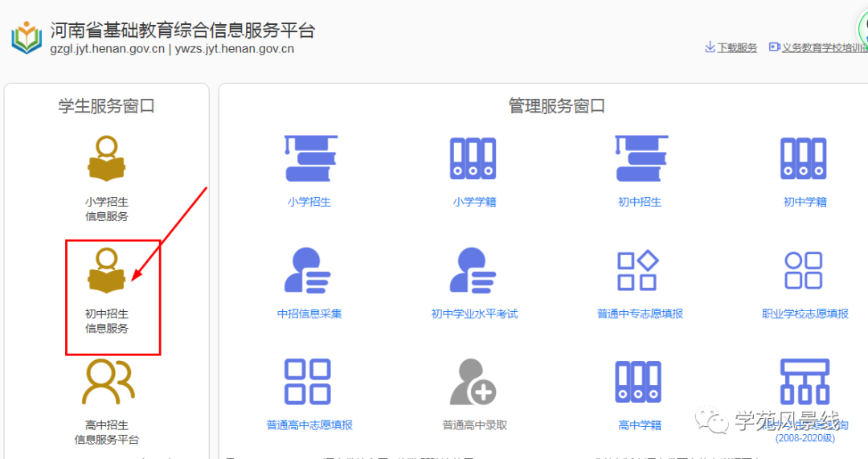Open the 高中学籍 binders icon
Image resolution: width=868 pixels, height=459 pixels.
point(638,382)
